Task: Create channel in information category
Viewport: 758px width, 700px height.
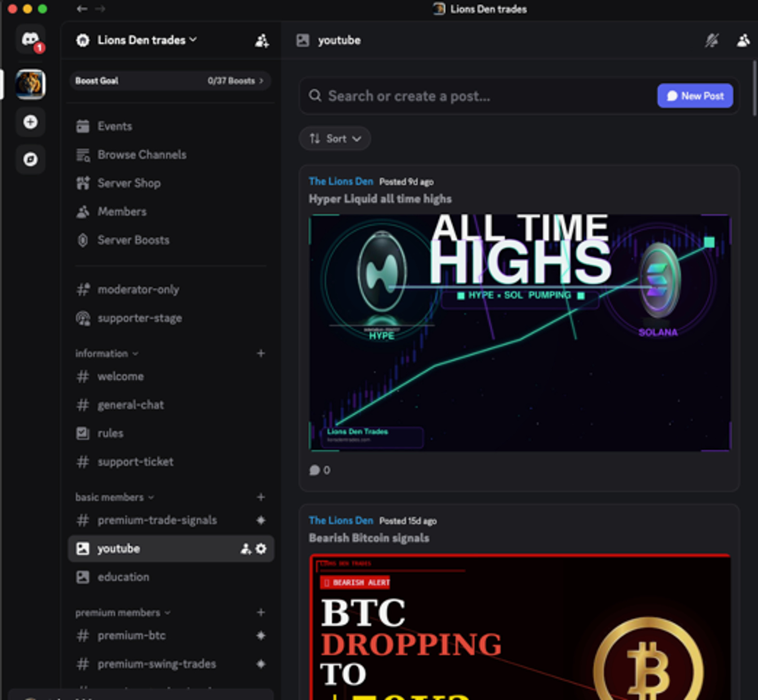Action: coord(261,353)
